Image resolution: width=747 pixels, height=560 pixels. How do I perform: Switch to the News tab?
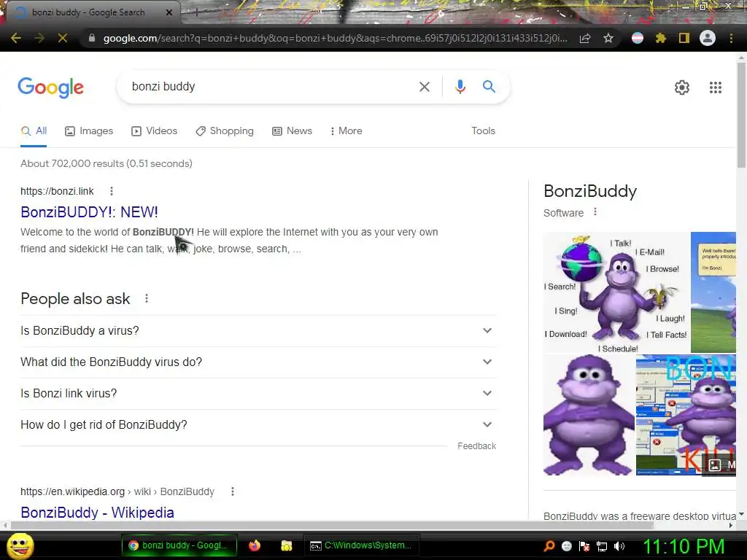pos(292,131)
